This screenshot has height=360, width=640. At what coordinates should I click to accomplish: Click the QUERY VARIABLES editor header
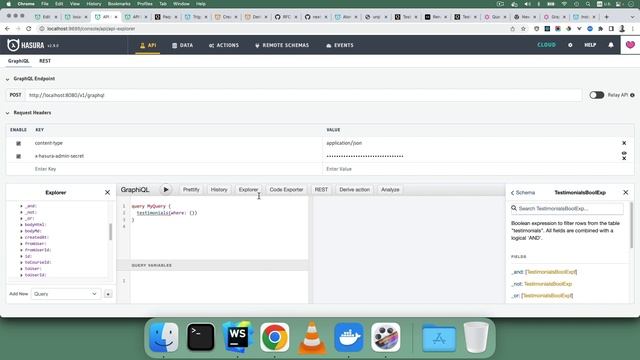(x=212, y=265)
